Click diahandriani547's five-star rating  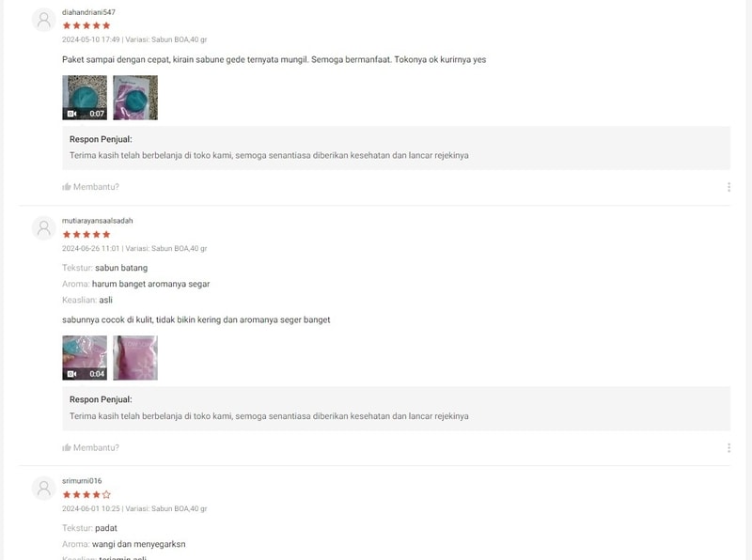86,25
